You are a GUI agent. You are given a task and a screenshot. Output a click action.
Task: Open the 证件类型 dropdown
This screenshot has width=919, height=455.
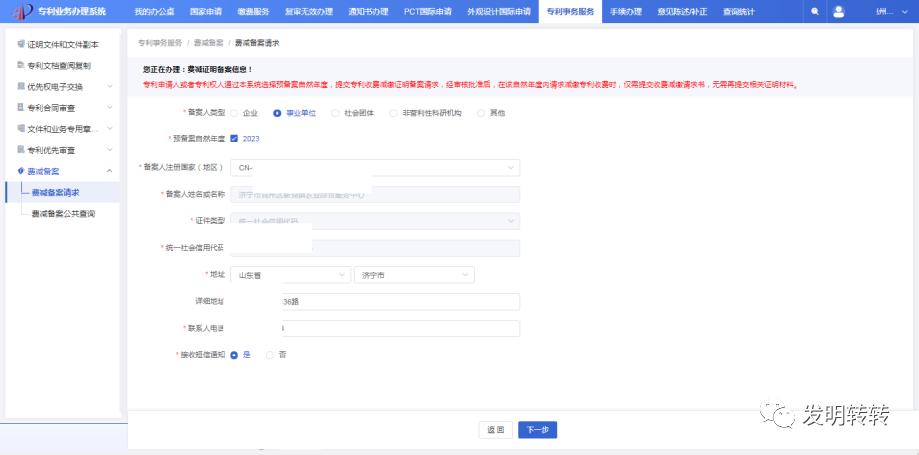point(375,221)
